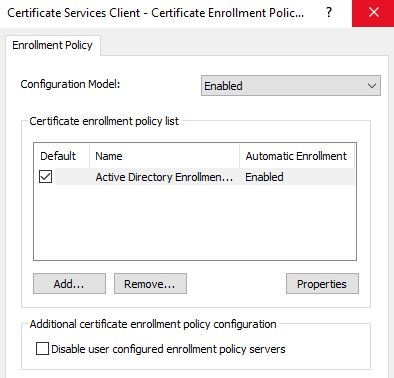Click the Enabled automatic enrollment cell

[265, 177]
